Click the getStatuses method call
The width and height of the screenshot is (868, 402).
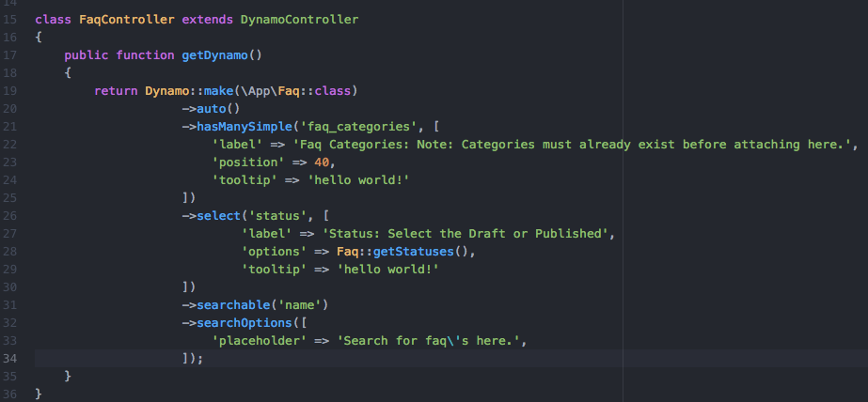(x=414, y=252)
